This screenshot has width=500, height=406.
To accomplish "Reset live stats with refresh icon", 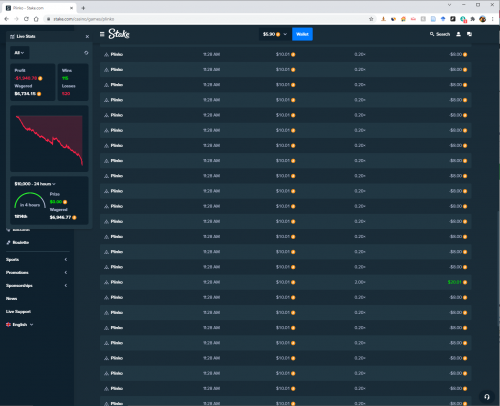I will click(86, 53).
